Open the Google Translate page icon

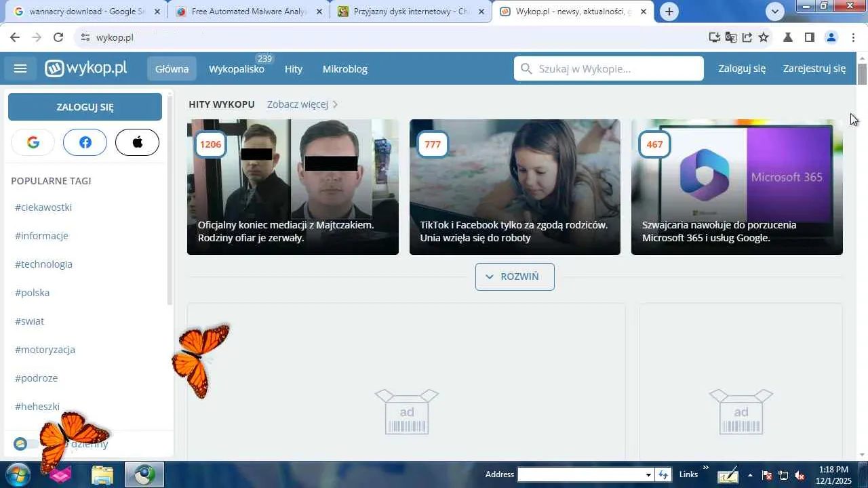coord(731,37)
